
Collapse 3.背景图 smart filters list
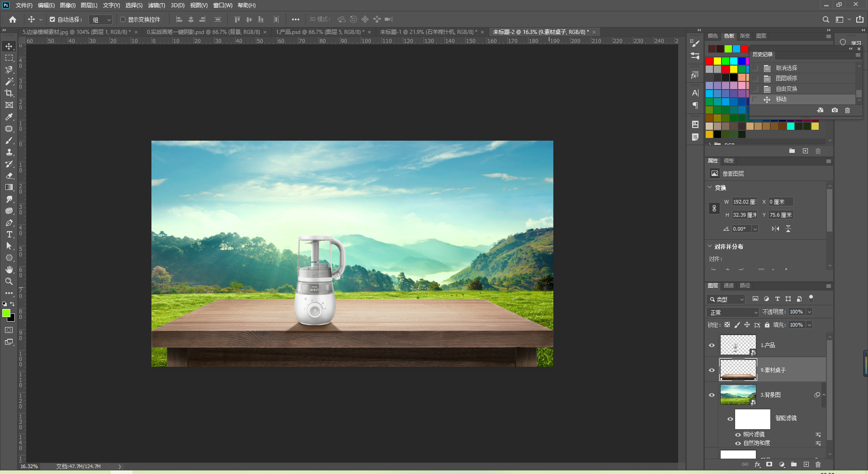tap(824, 395)
